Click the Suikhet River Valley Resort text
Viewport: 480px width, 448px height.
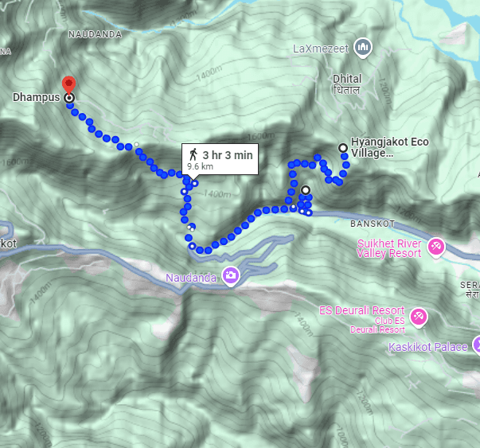coord(388,248)
